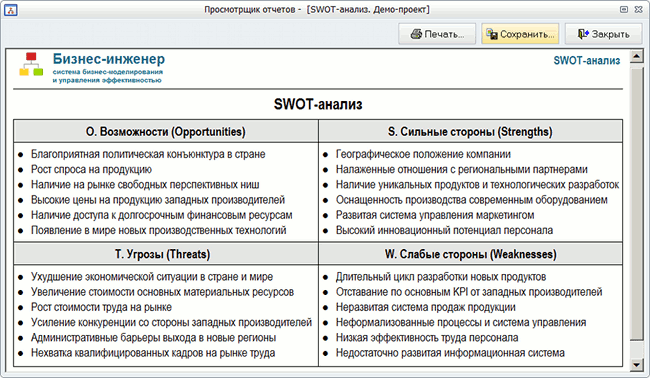The width and height of the screenshot is (650, 378).
Task: Select 'Нехватка квалифицированных кадров на рынке труда'
Action: [153, 353]
